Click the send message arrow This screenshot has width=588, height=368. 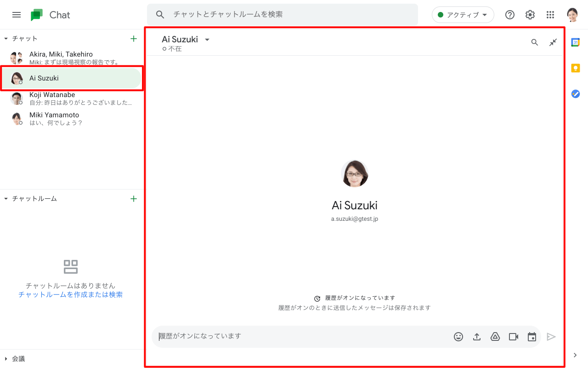click(x=551, y=337)
